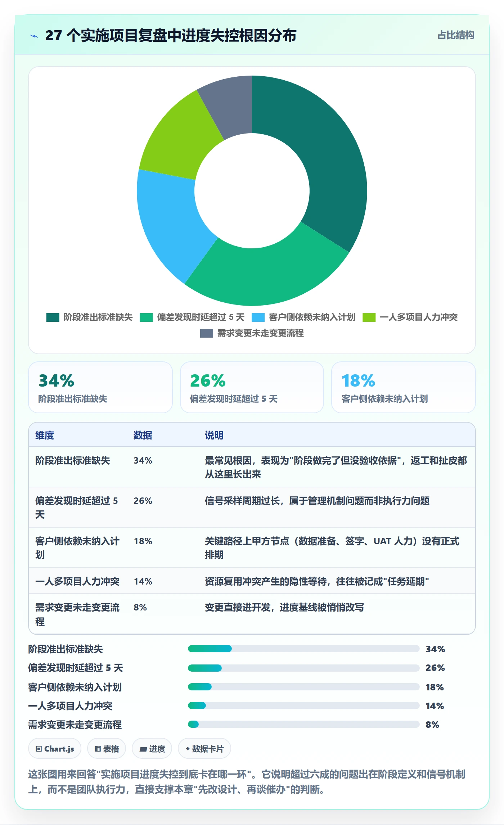This screenshot has width=504, height=825.
Task: Select the Chart.js tag chip
Action: pos(55,749)
